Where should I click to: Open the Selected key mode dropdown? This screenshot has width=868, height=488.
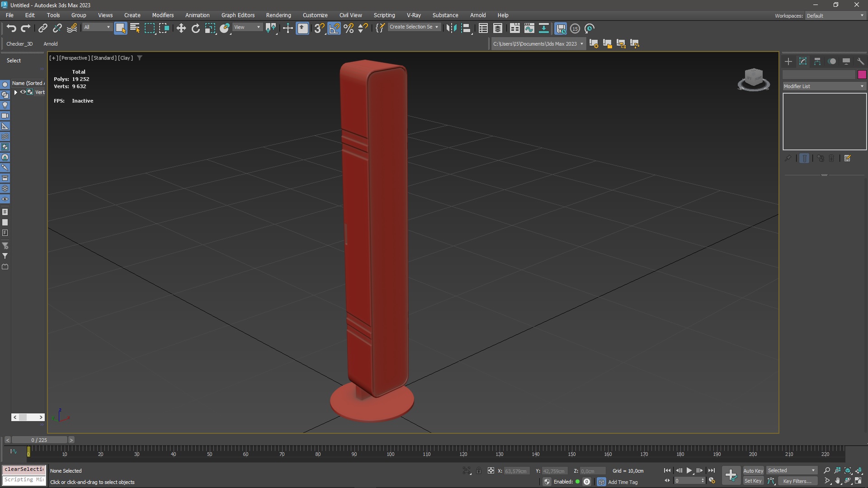(x=791, y=471)
